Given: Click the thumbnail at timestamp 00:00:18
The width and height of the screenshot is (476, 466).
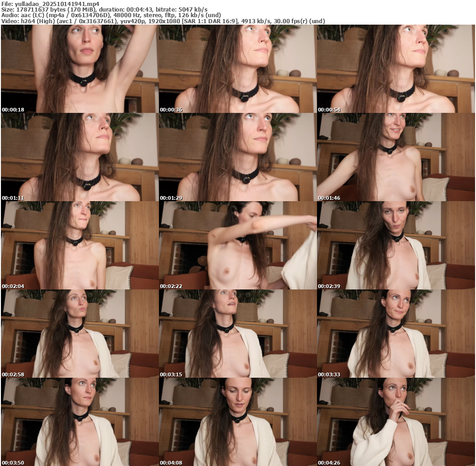Looking at the screenshot, I should click(x=79, y=69).
